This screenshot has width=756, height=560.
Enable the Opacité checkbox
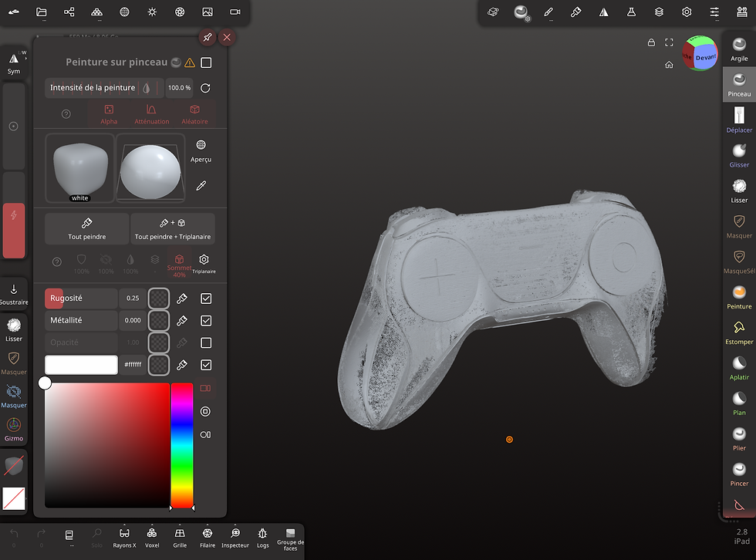pos(206,342)
